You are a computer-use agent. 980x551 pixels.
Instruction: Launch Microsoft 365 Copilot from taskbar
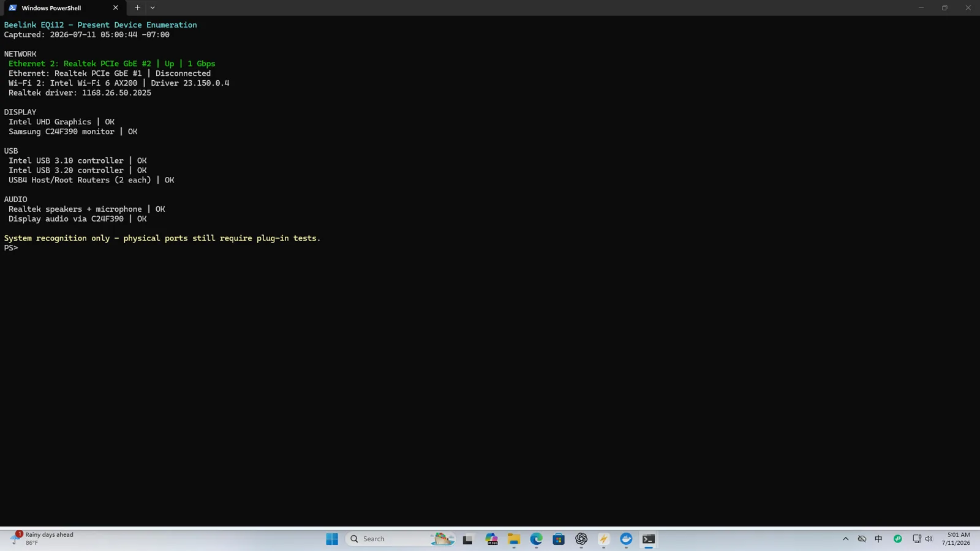pos(491,539)
